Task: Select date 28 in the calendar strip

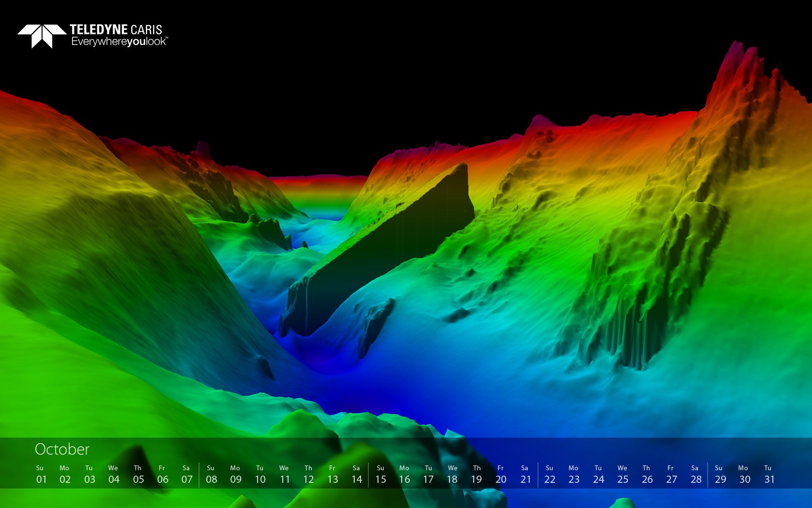Action: (x=696, y=479)
